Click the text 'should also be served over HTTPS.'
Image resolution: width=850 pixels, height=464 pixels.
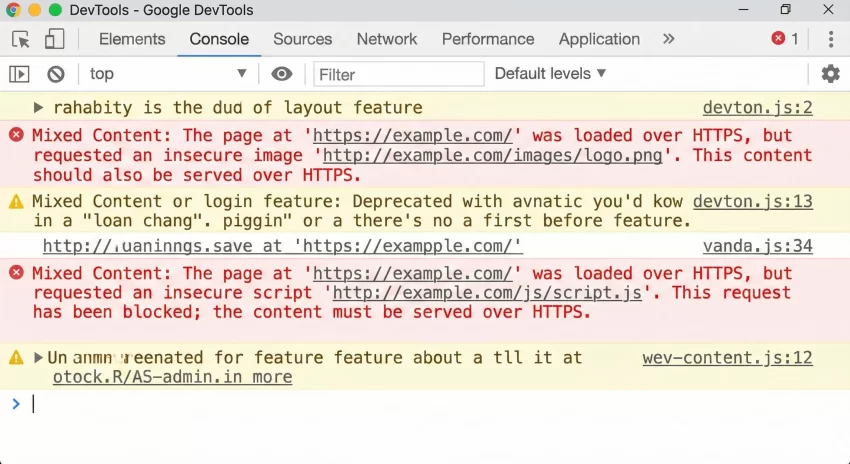point(197,175)
